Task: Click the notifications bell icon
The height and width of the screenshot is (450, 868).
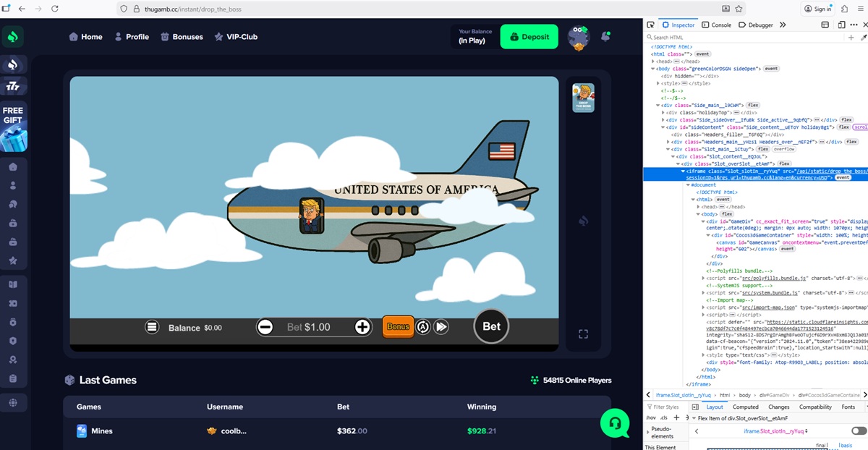Action: click(606, 36)
